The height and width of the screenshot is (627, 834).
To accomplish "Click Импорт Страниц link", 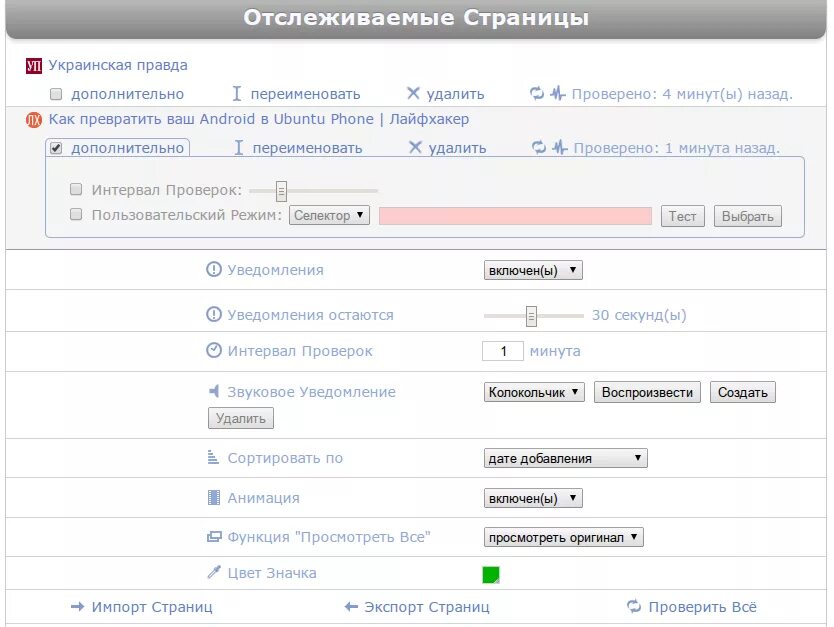I will [x=152, y=607].
